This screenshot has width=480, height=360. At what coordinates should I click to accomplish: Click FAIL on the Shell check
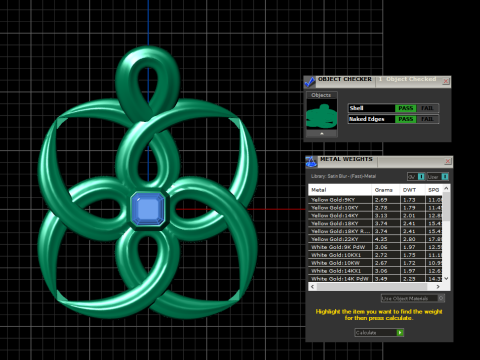click(427, 108)
